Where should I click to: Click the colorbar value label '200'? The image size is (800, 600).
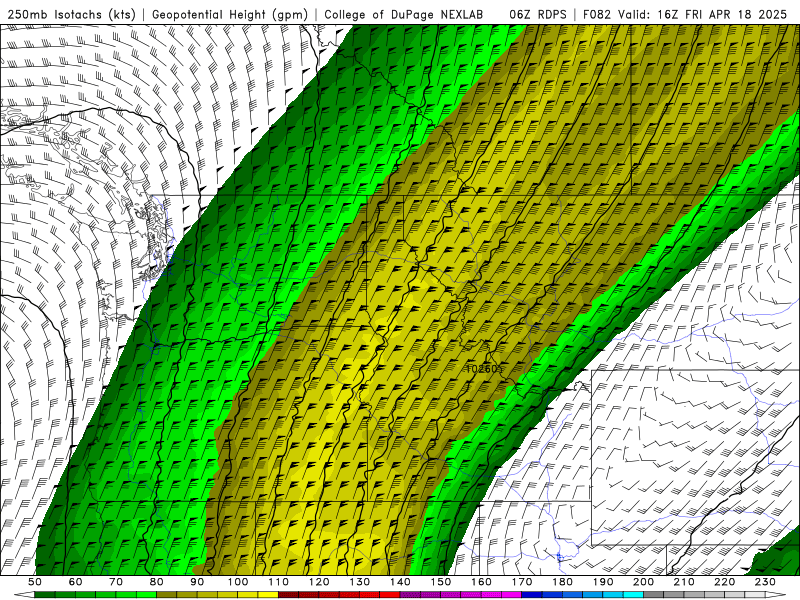(643, 582)
